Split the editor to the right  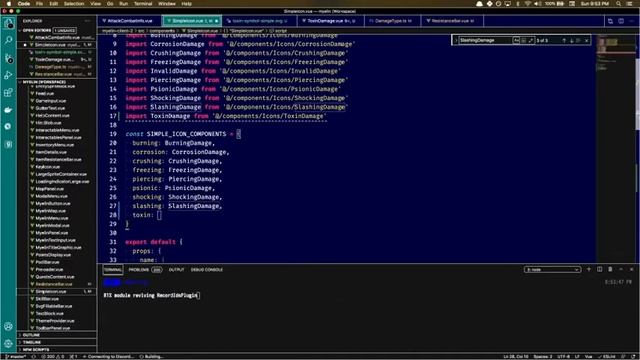point(621,21)
